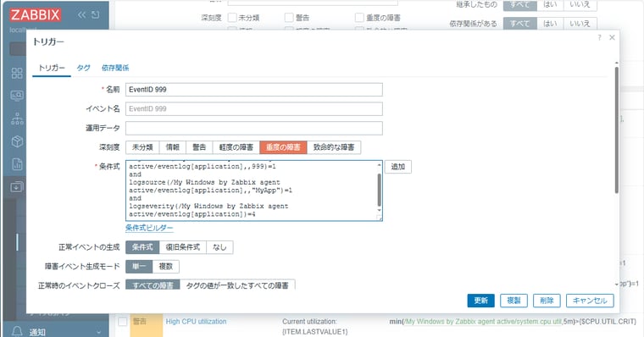
Task: Select 条件式 for OK event generation
Action: [142, 247]
